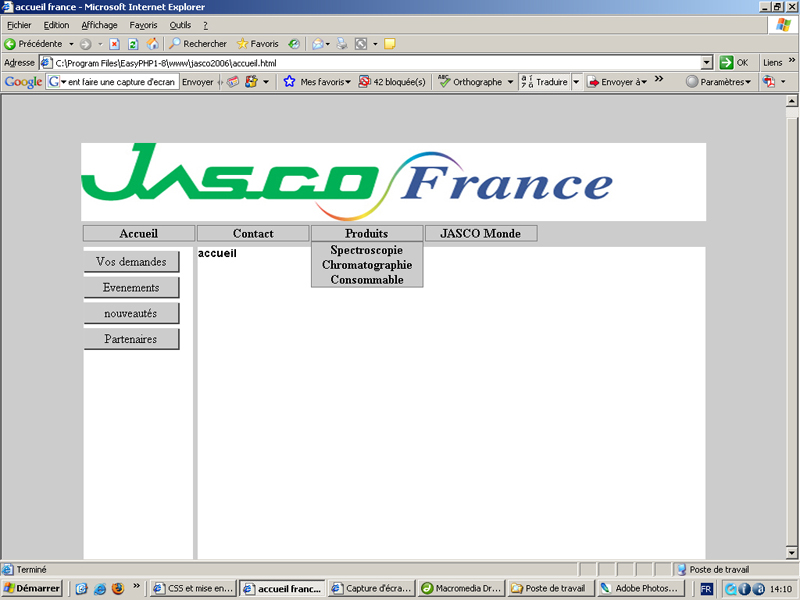Switch to CSS et mise en... taskbar window
This screenshot has width=800, height=600.
[x=194, y=589]
